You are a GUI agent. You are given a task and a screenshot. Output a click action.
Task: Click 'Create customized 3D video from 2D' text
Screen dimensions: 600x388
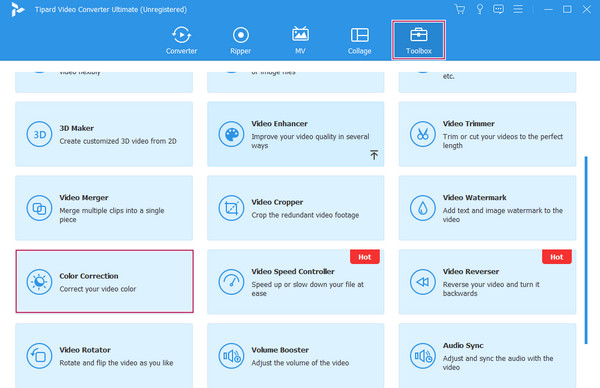click(x=118, y=141)
